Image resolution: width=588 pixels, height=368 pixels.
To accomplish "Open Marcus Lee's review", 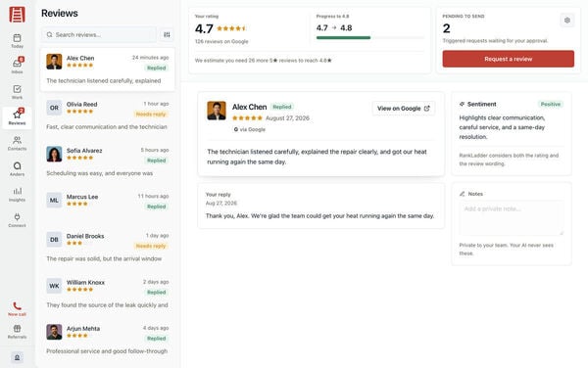I will click(x=108, y=205).
